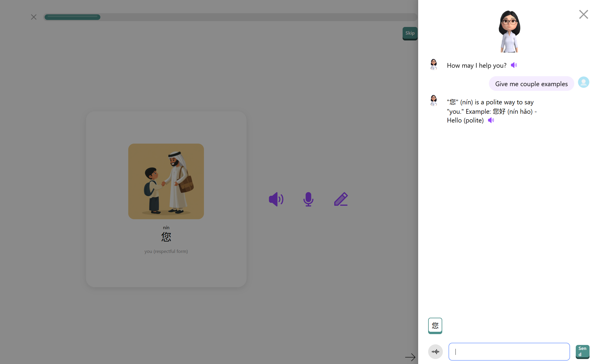The height and width of the screenshot is (364, 596).
Task: Click the small assistant icon beside the 您 explanation
Action: 433,101
